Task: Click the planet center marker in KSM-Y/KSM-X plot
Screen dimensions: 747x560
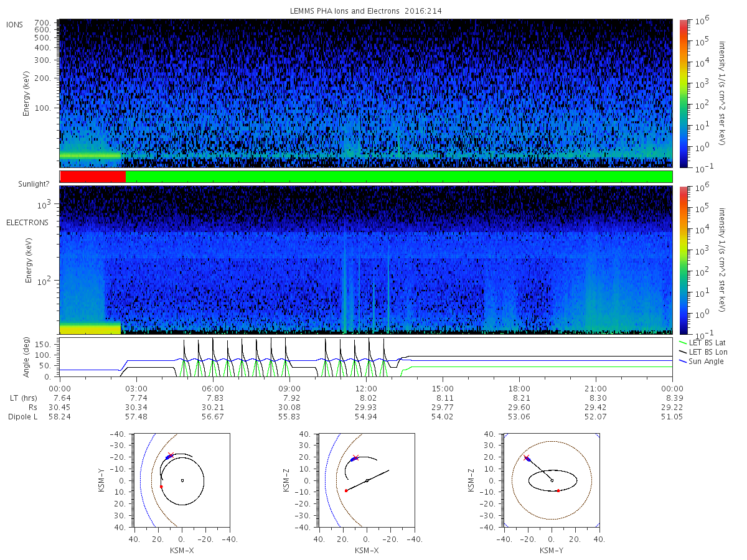Action: 182,480
